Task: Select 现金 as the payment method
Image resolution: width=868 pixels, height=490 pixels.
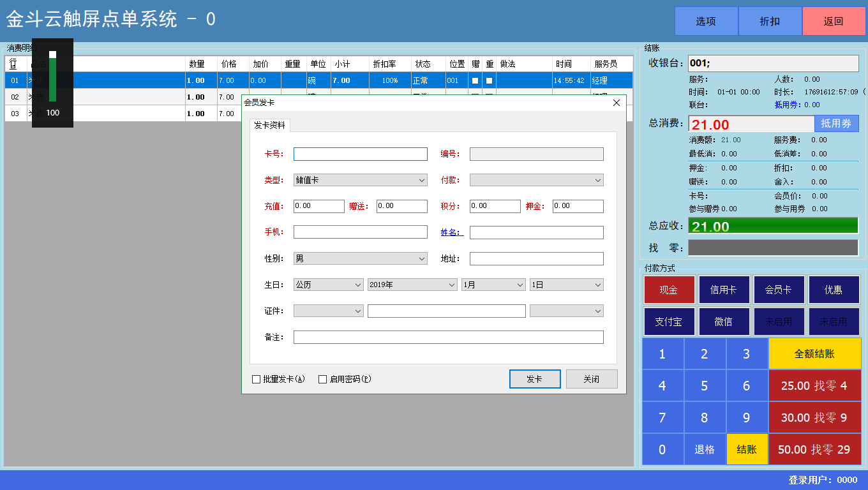Action: tap(669, 289)
